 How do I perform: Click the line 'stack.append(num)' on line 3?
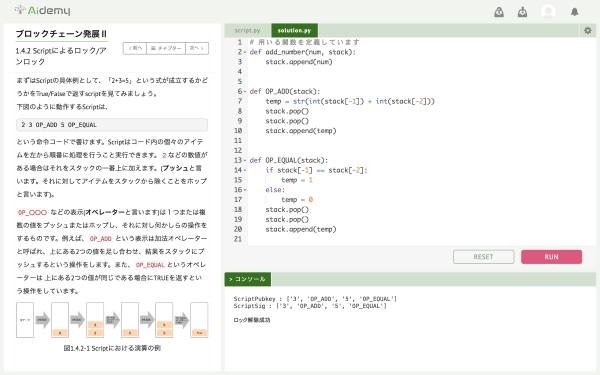[x=299, y=62]
